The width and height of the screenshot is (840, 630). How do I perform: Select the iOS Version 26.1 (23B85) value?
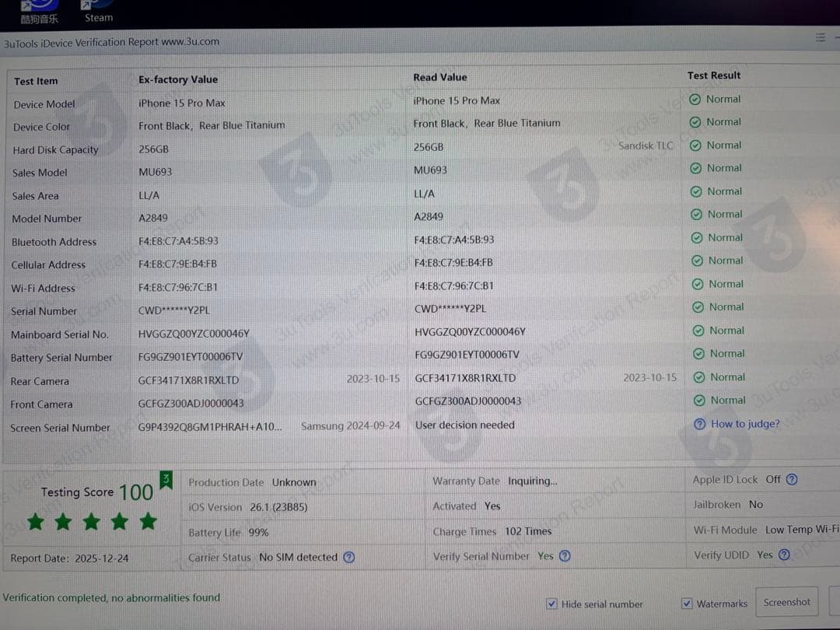coord(278,507)
